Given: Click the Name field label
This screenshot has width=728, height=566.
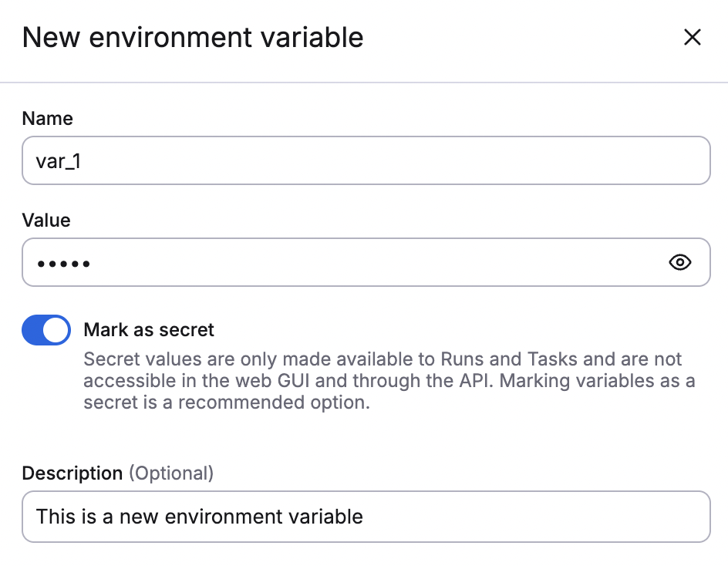Looking at the screenshot, I should 47,119.
